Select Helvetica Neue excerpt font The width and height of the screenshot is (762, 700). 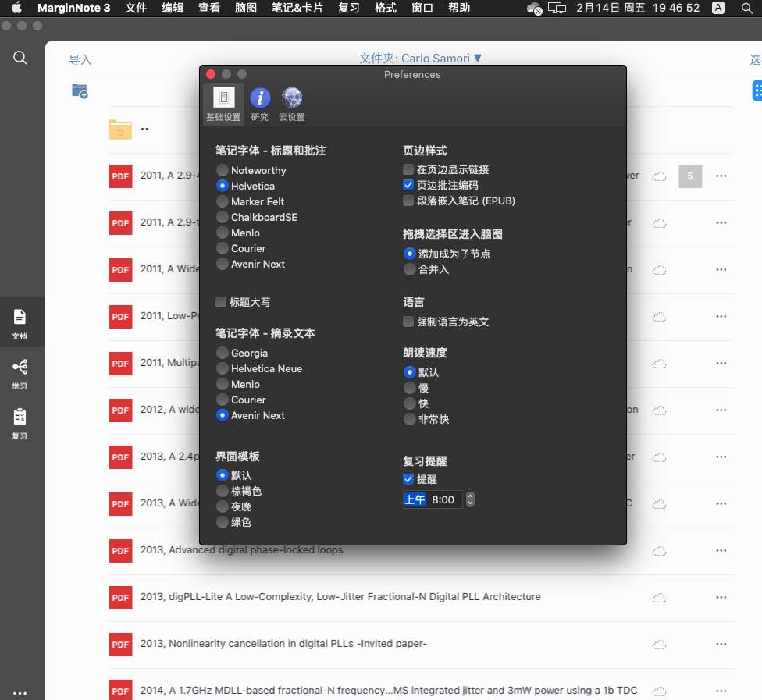[222, 368]
